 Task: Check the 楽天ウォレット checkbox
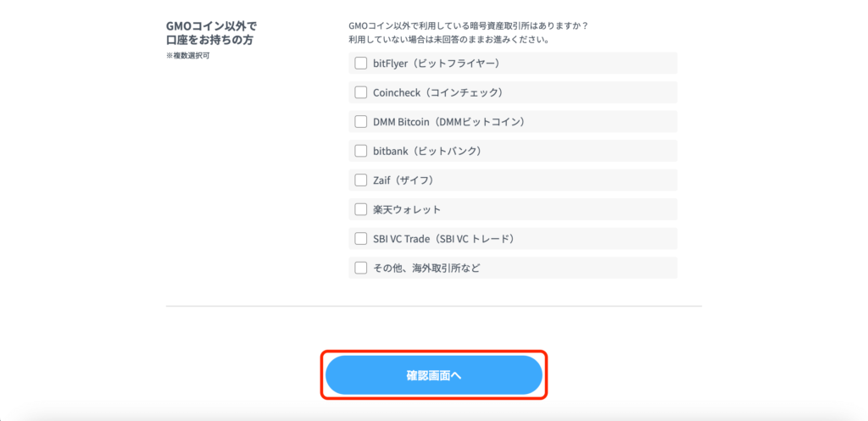click(x=360, y=209)
